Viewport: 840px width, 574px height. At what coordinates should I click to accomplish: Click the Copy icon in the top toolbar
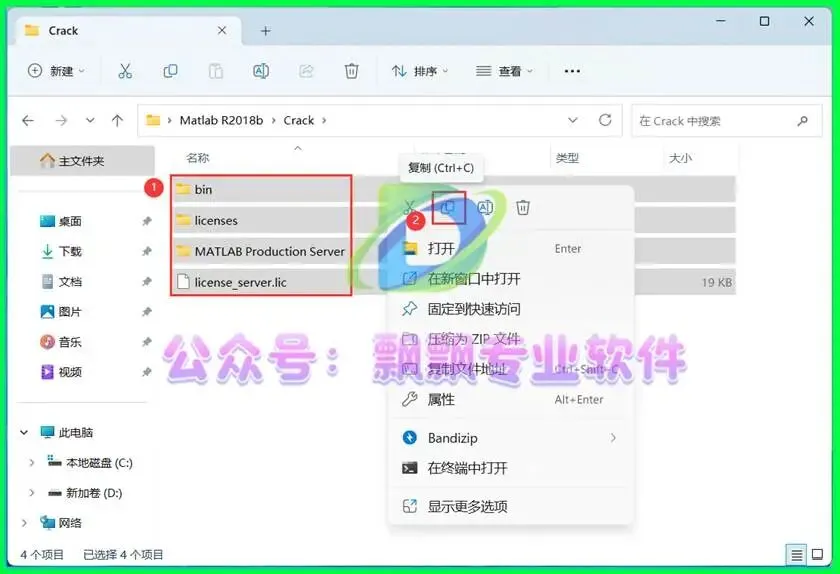170,71
